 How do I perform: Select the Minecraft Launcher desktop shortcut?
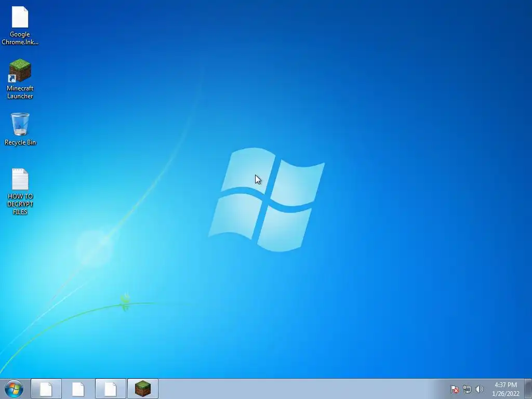pyautogui.click(x=20, y=79)
